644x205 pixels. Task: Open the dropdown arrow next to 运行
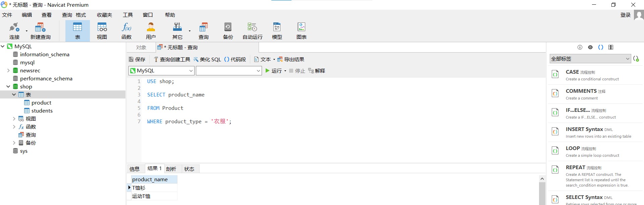(285, 71)
